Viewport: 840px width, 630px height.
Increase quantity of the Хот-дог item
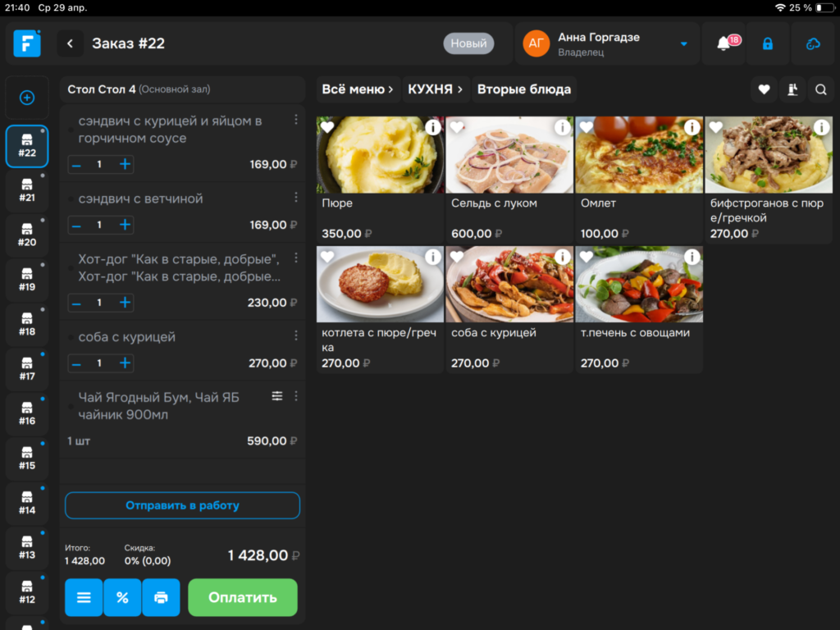(x=125, y=302)
